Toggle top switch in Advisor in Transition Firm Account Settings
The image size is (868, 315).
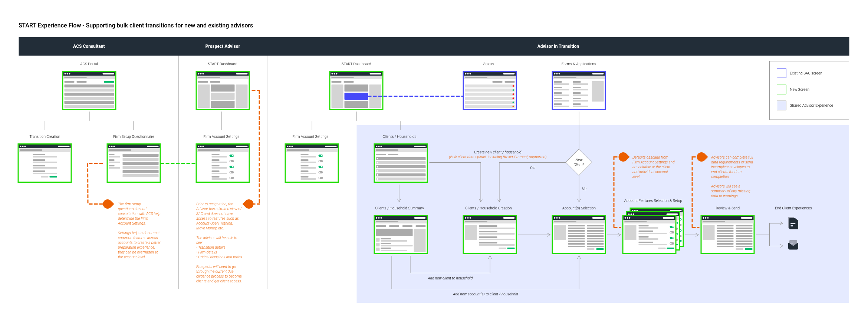pyautogui.click(x=320, y=156)
